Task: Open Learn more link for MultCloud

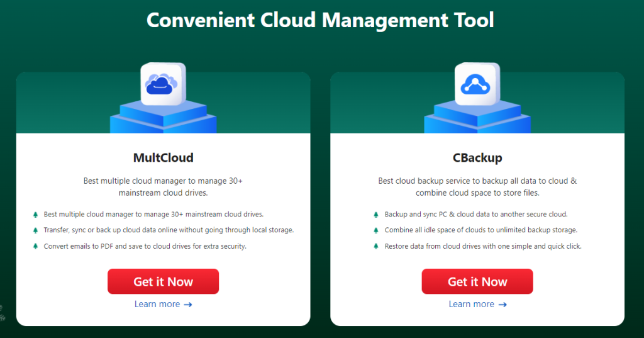Action: pyautogui.click(x=163, y=304)
